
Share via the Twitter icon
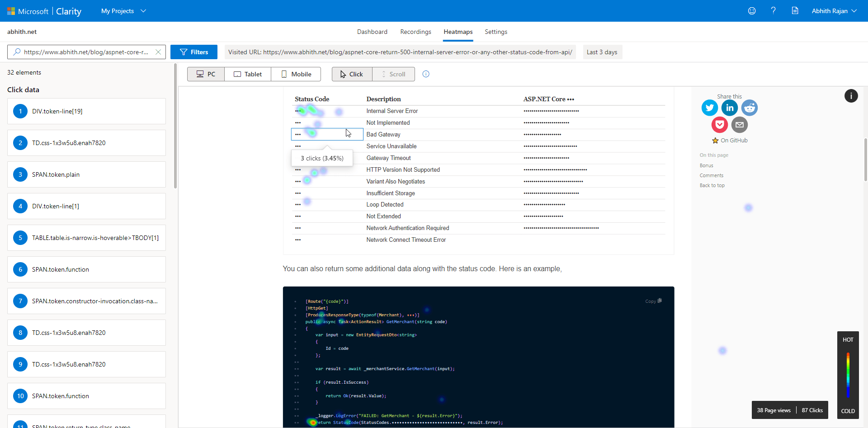(709, 108)
